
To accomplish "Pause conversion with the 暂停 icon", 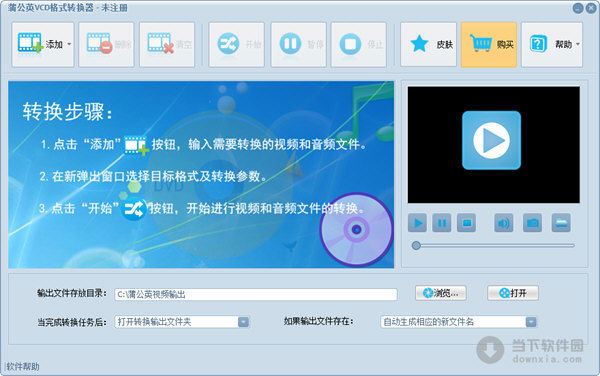I will pyautogui.click(x=290, y=44).
